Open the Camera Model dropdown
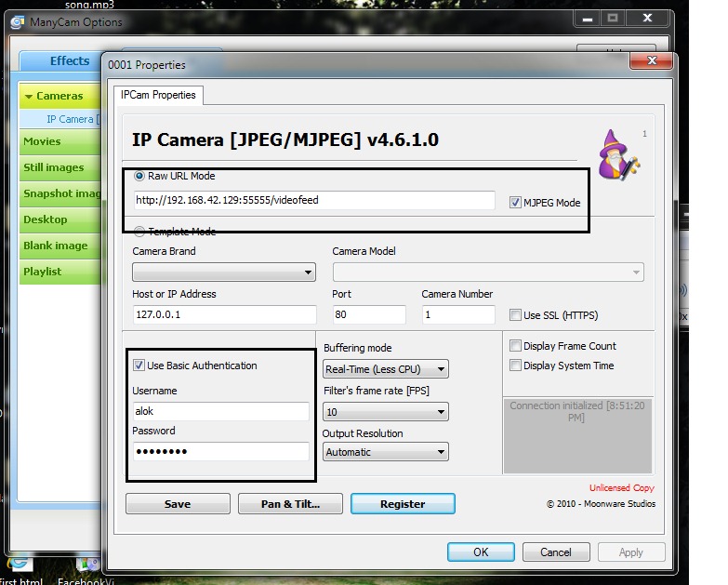This screenshot has height=585, width=728. [x=488, y=273]
